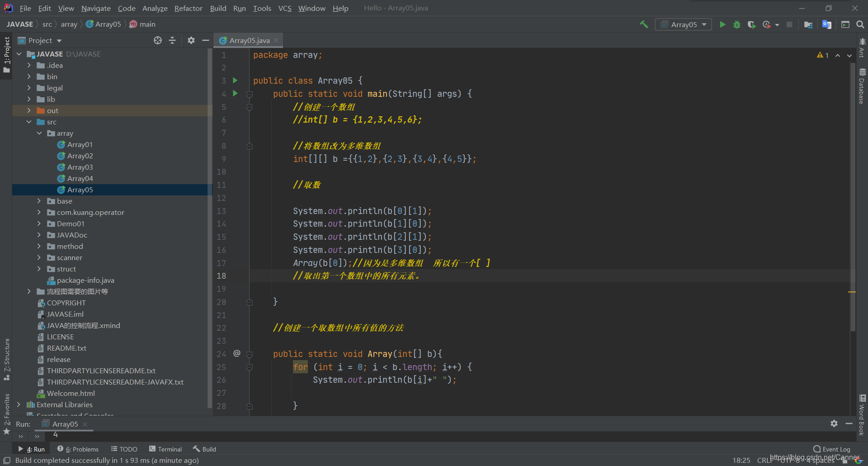Start debugging with the bug icon
Image resolution: width=868 pixels, height=466 pixels.
pyautogui.click(x=737, y=24)
